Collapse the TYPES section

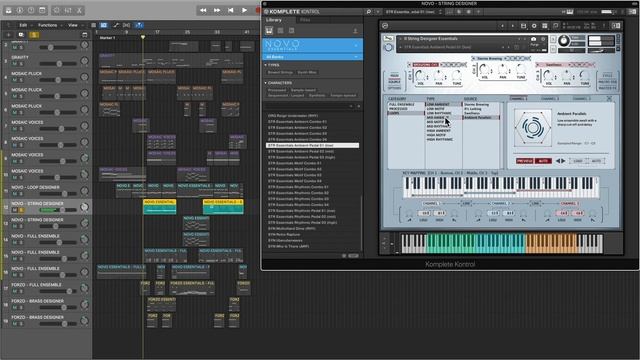265,65
